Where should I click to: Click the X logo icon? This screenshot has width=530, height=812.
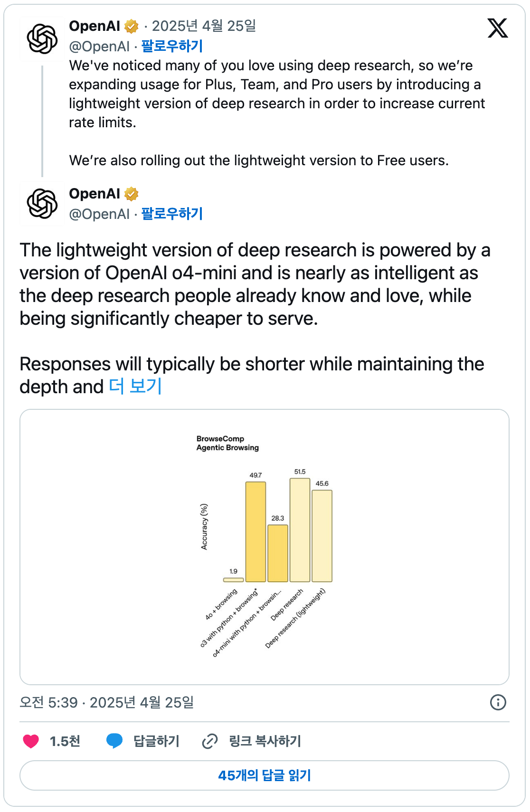pyautogui.click(x=497, y=28)
